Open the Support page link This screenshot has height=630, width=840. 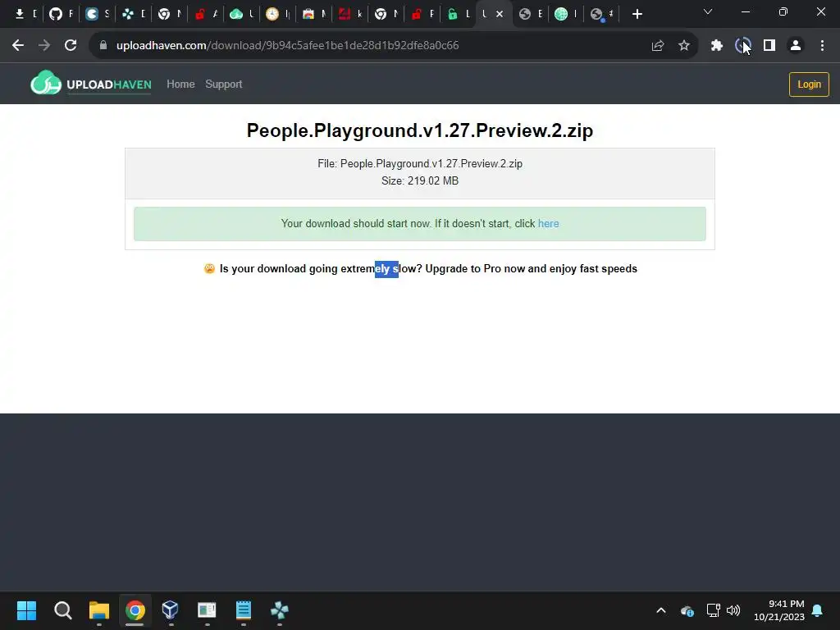point(223,84)
